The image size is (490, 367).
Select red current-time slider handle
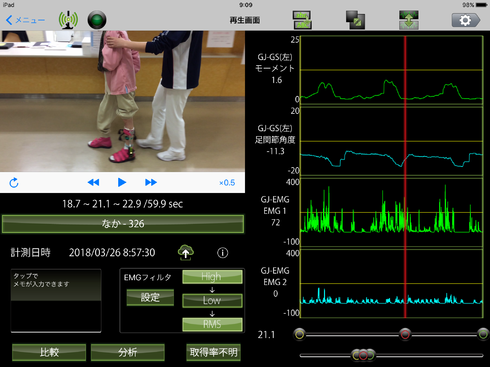pos(405,334)
